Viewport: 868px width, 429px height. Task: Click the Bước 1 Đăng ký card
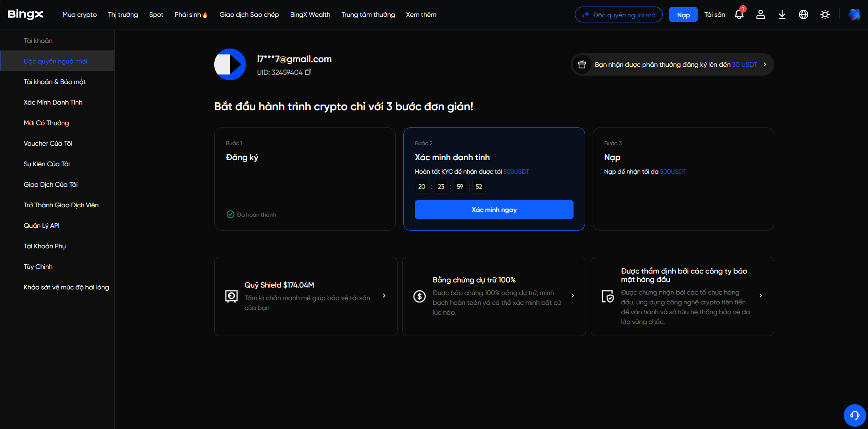tap(305, 179)
